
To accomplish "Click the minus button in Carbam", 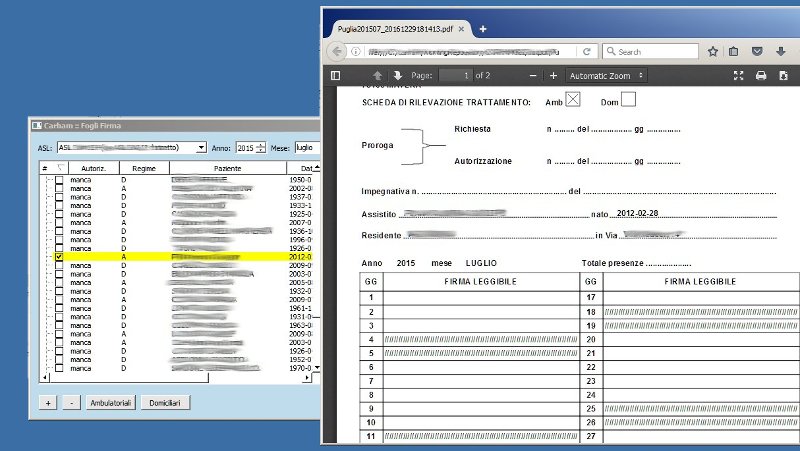I will coord(72,403).
